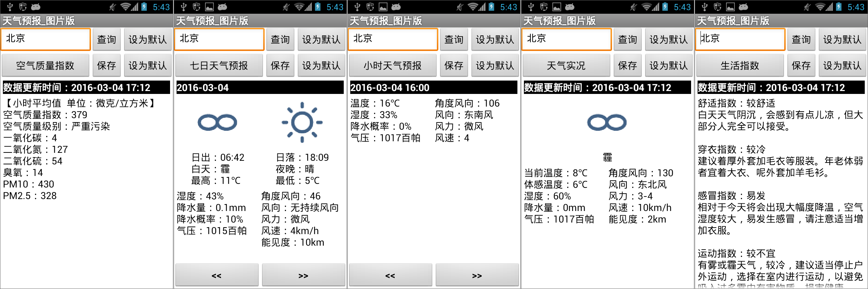Tap 温度：16℃ on hourly screen
Image resolution: width=868 pixels, height=289 pixels.
point(375,103)
